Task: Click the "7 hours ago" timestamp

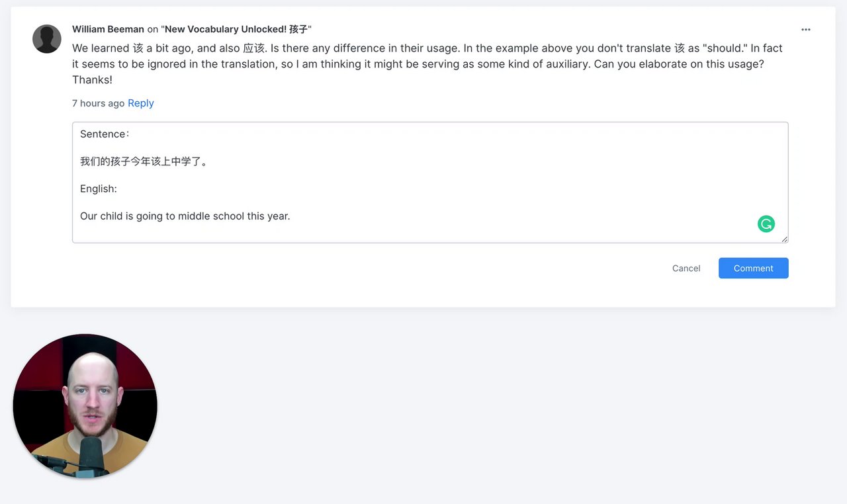Action: point(98,103)
